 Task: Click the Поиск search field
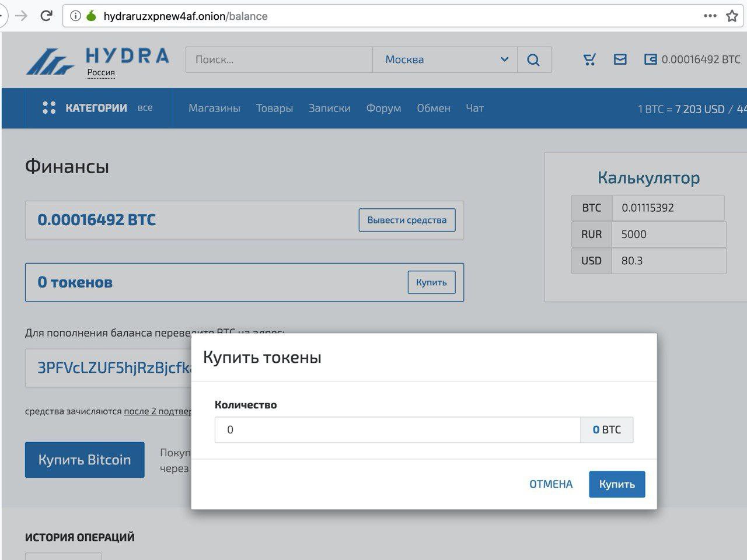click(x=279, y=60)
